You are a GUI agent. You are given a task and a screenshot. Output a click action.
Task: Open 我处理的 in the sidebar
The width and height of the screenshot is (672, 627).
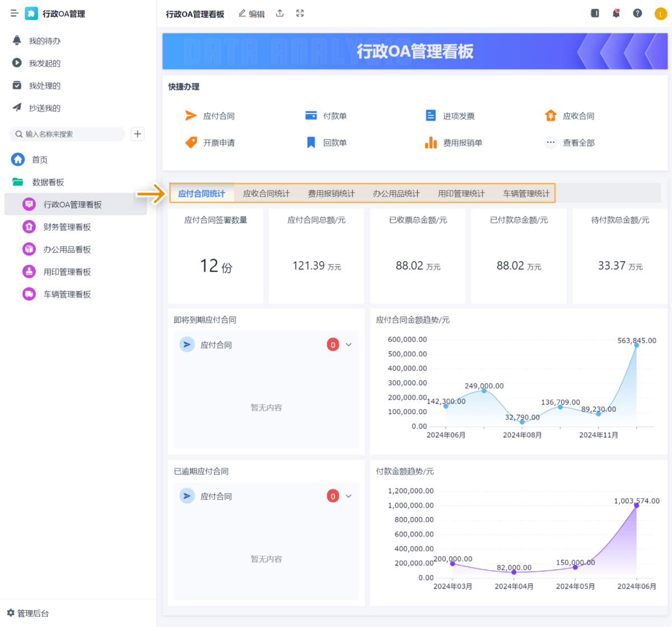click(36, 86)
